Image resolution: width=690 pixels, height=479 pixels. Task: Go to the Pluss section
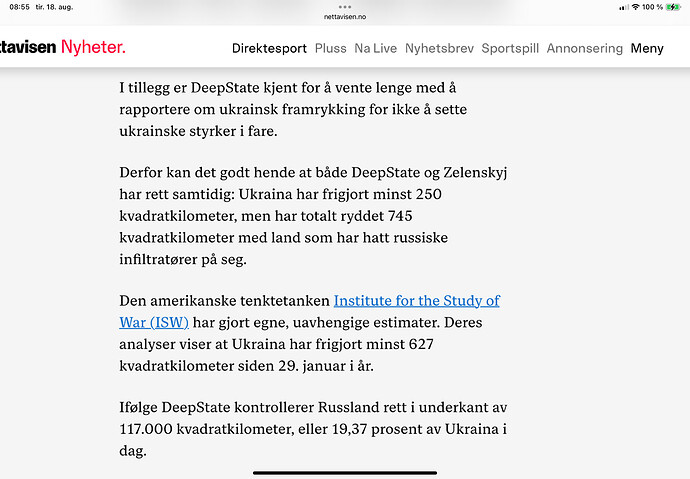330,48
